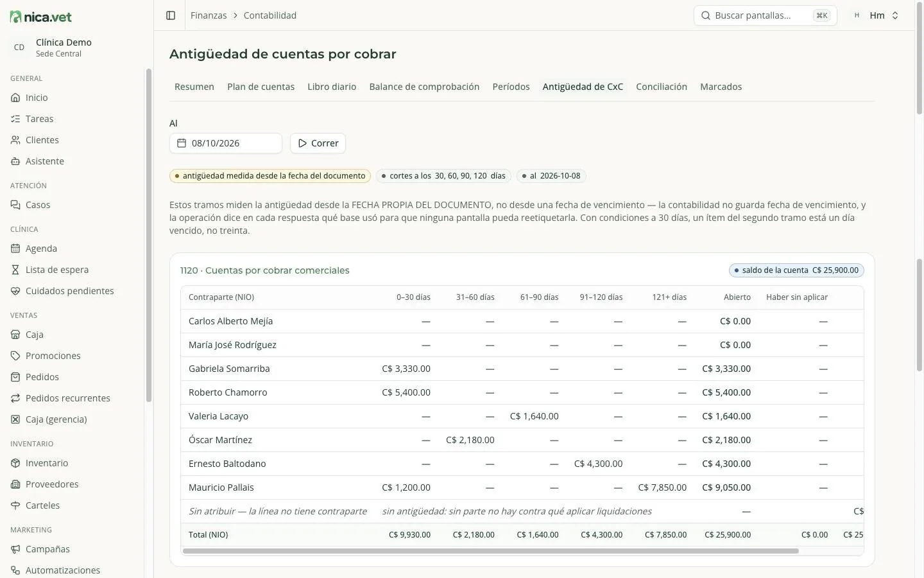
Task: Click the Agenda calendar icon
Action: [x=15, y=249]
